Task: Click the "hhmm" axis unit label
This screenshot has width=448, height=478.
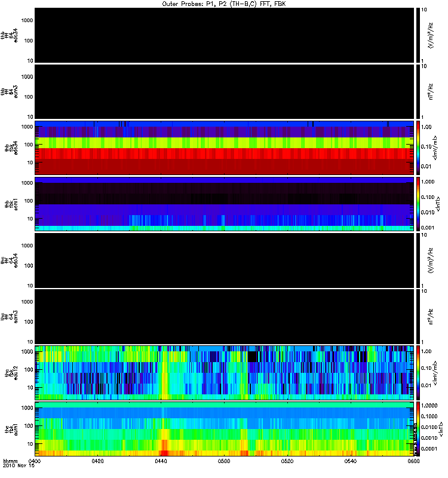Action: tap(10, 461)
